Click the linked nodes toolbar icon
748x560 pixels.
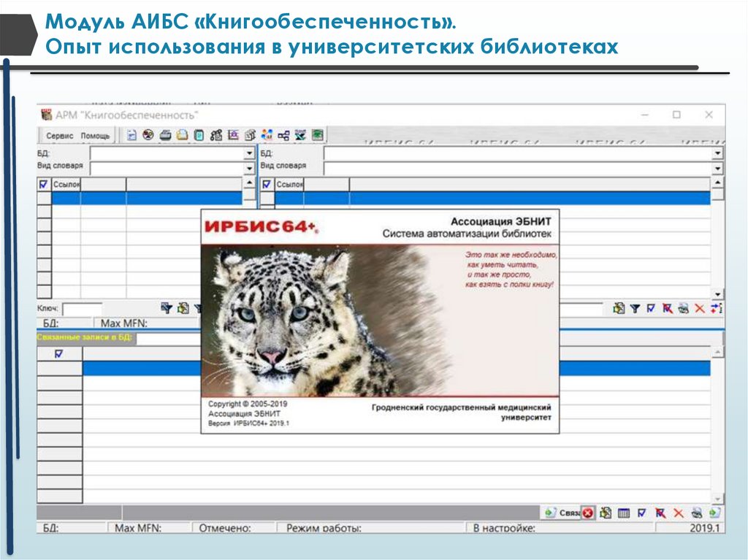[x=216, y=135]
